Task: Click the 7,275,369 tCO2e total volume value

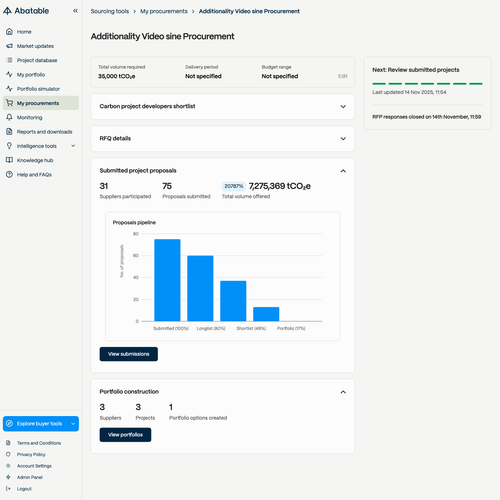Action: 280,186
